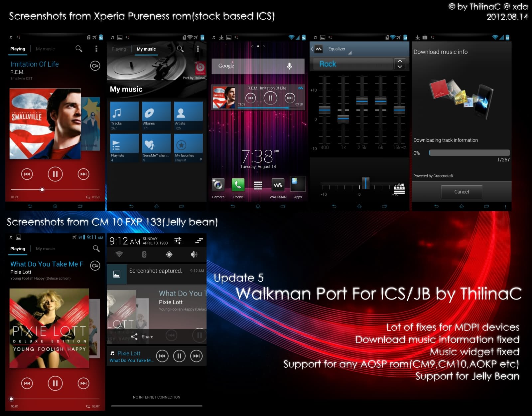This screenshot has width=532, height=416.
Task: Open the Screenshot captured notification
Action: pos(157,274)
